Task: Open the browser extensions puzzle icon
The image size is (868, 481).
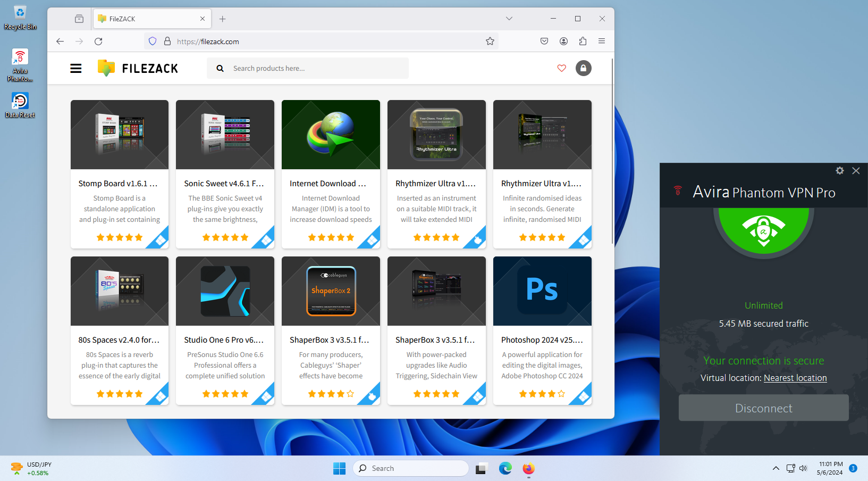Action: pos(583,41)
